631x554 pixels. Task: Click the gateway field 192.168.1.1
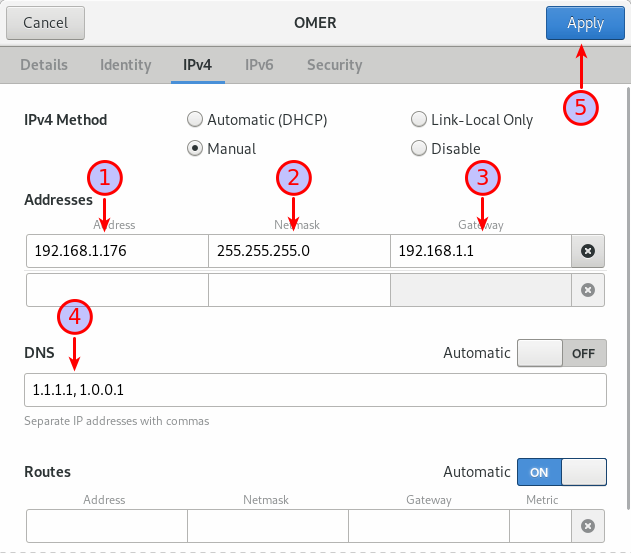480,251
